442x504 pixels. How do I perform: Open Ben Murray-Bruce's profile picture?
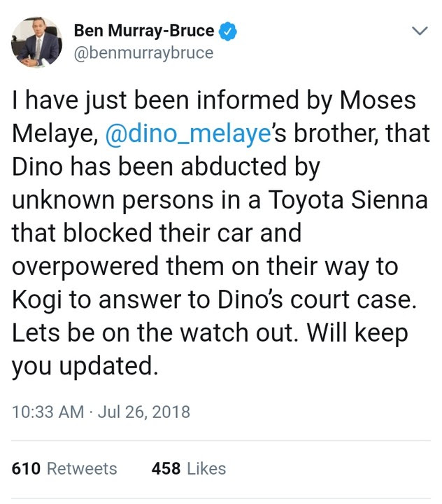click(x=36, y=42)
